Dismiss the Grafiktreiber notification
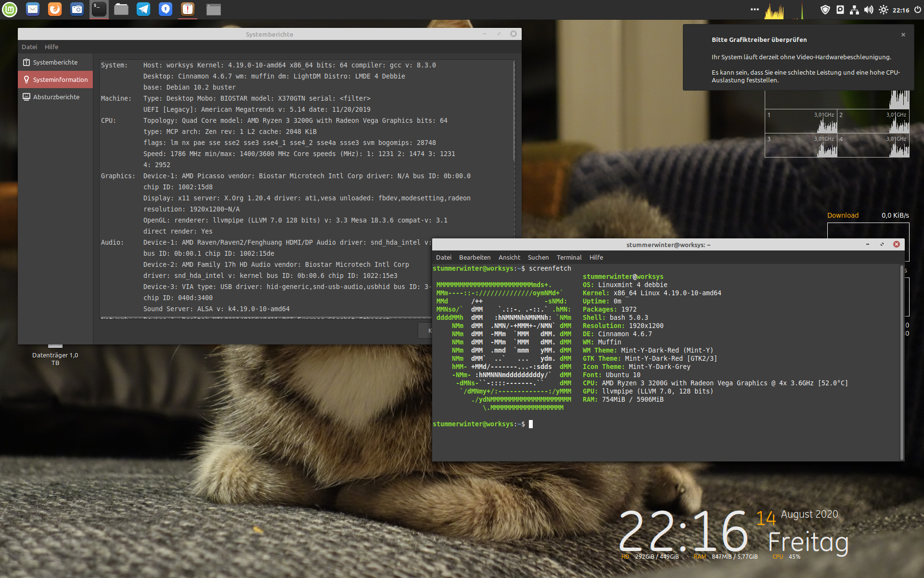This screenshot has height=578, width=924. pos(903,35)
